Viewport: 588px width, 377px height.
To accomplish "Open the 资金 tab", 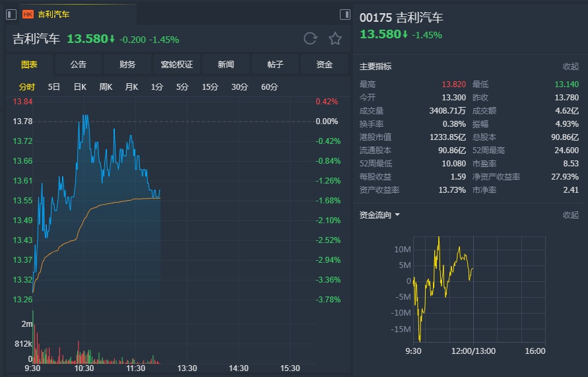I will coord(324,64).
